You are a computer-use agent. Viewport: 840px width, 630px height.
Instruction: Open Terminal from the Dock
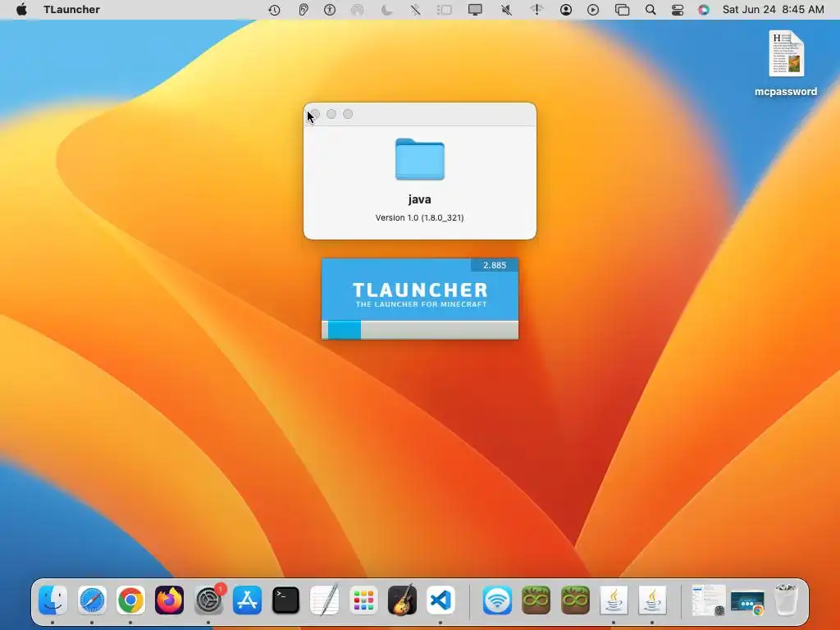tap(285, 600)
